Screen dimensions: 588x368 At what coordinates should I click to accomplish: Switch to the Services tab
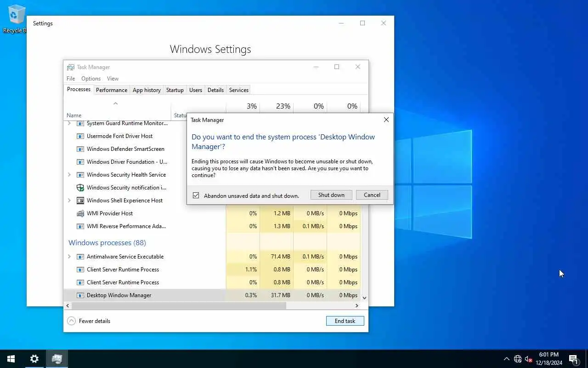click(239, 90)
